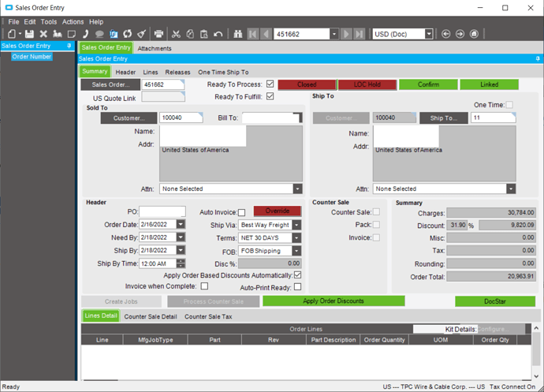Click the speech bubble chat icon
This screenshot has width=544, height=392.
[x=99, y=34]
